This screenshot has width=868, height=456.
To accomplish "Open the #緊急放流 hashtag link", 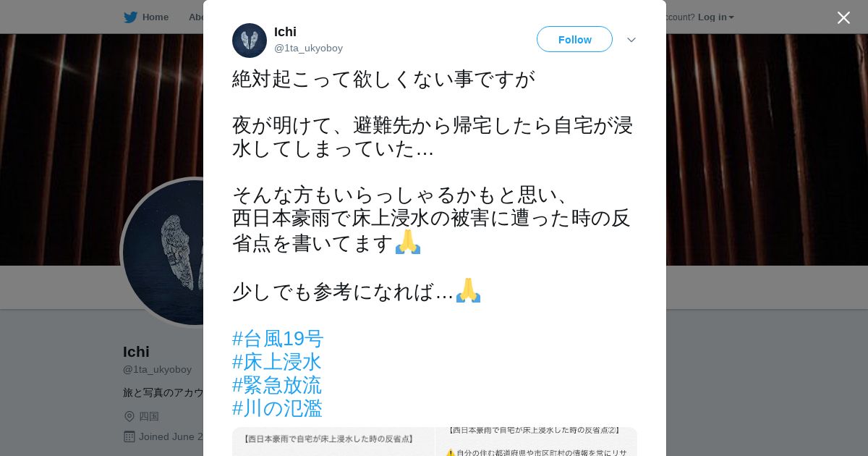I will pyautogui.click(x=277, y=385).
